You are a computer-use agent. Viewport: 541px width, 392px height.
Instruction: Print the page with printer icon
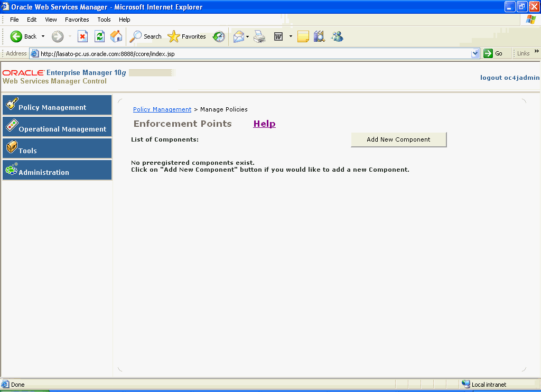point(259,36)
